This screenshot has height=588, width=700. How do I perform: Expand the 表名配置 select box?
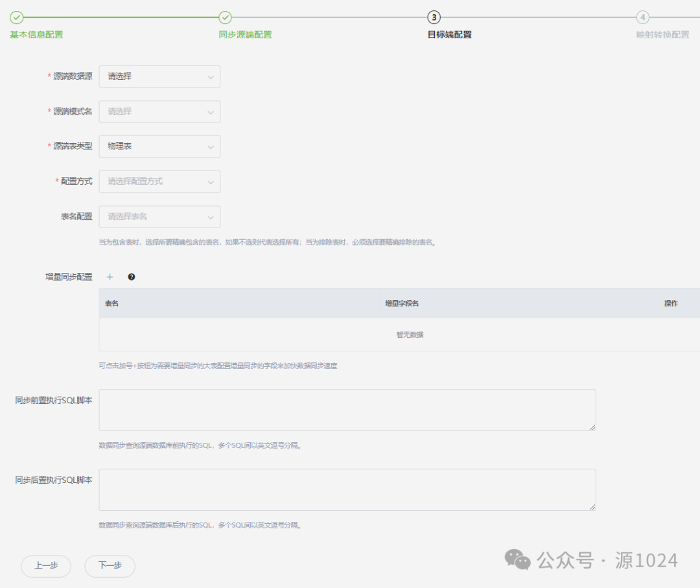[159, 217]
